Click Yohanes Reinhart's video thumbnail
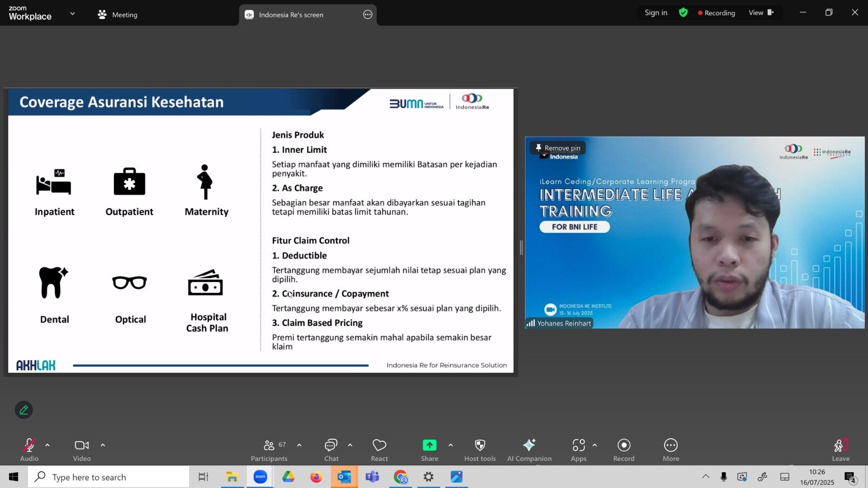 pos(695,233)
